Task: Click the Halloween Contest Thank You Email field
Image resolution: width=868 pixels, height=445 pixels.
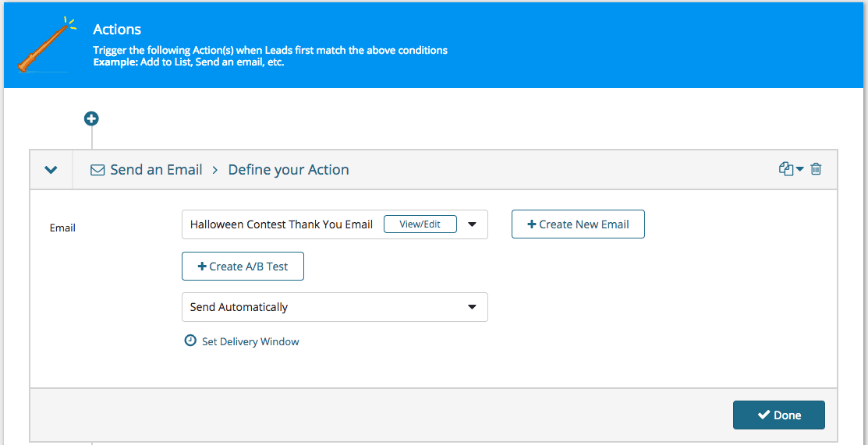Action: (x=282, y=224)
